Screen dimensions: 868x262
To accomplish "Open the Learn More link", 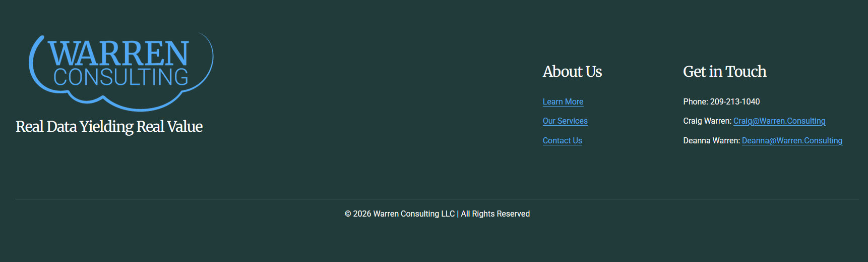I will (x=563, y=102).
